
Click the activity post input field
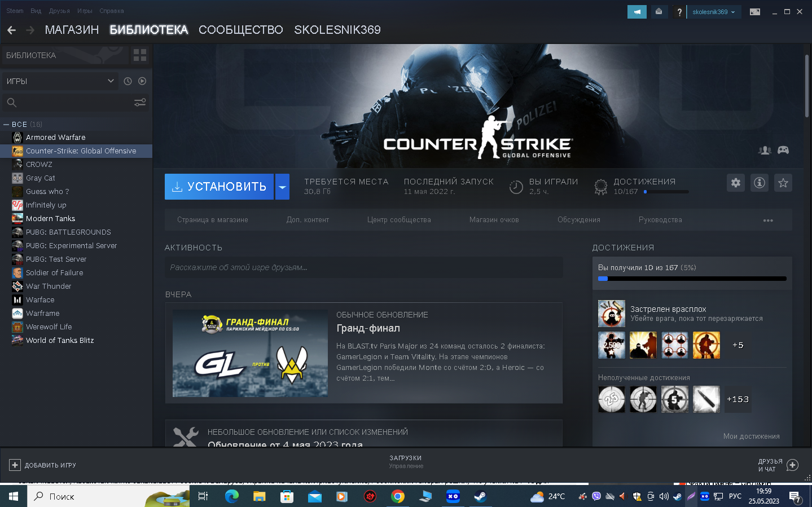click(364, 267)
